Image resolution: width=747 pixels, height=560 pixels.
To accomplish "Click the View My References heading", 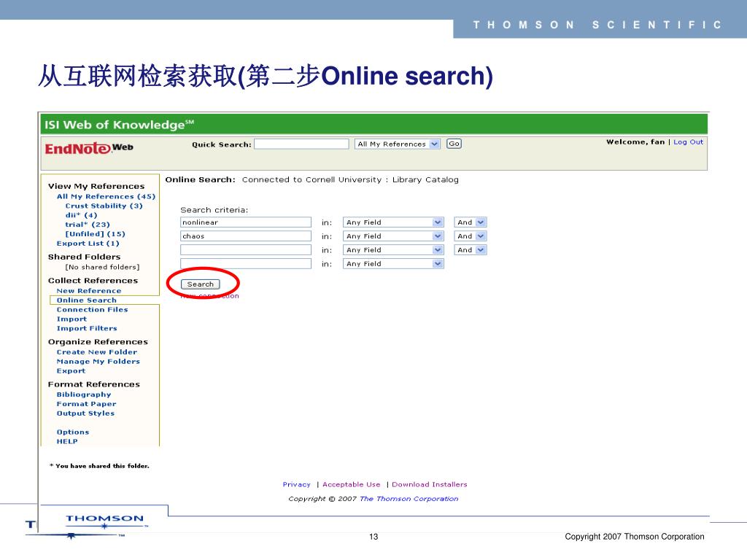I will [96, 186].
